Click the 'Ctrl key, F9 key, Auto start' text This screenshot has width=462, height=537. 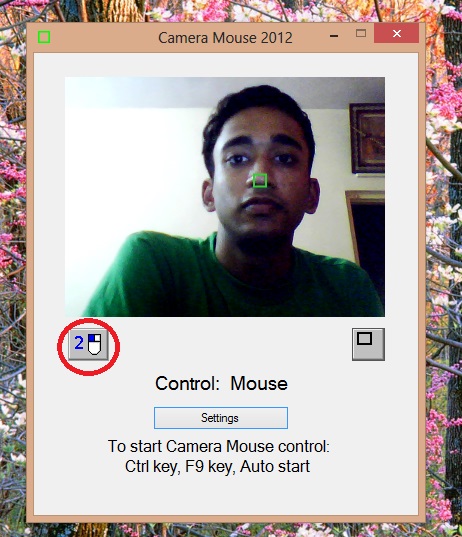coord(217,466)
